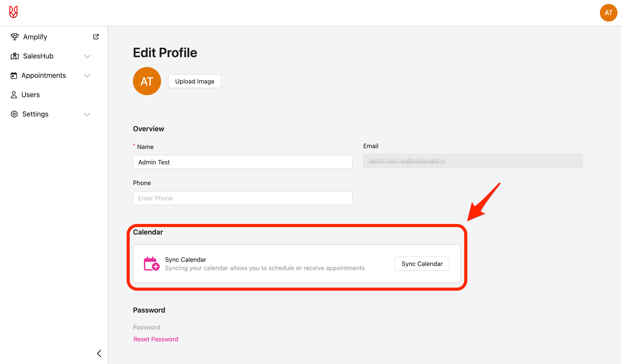Focus the Name input field

(x=242, y=162)
